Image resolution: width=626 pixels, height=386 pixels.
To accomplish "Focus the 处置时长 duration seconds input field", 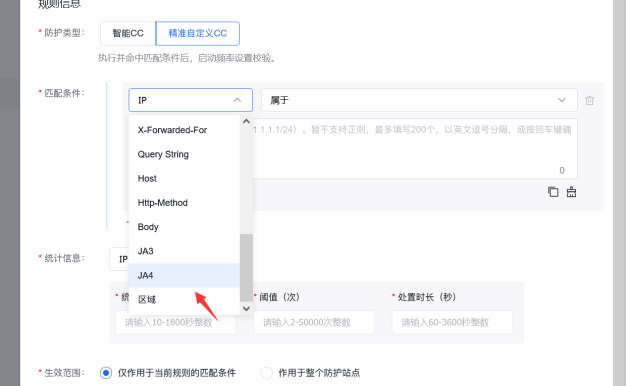I will click(x=452, y=322).
